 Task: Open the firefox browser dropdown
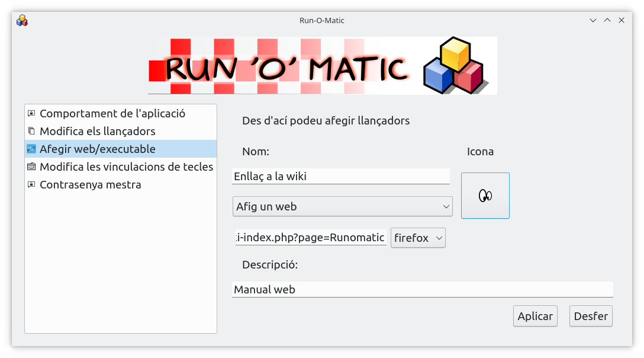point(418,238)
